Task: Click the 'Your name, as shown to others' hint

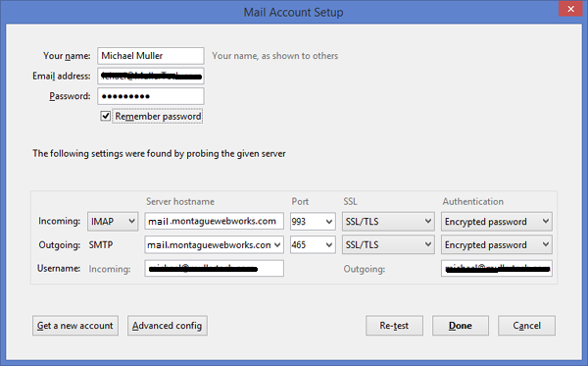Action: pos(274,56)
